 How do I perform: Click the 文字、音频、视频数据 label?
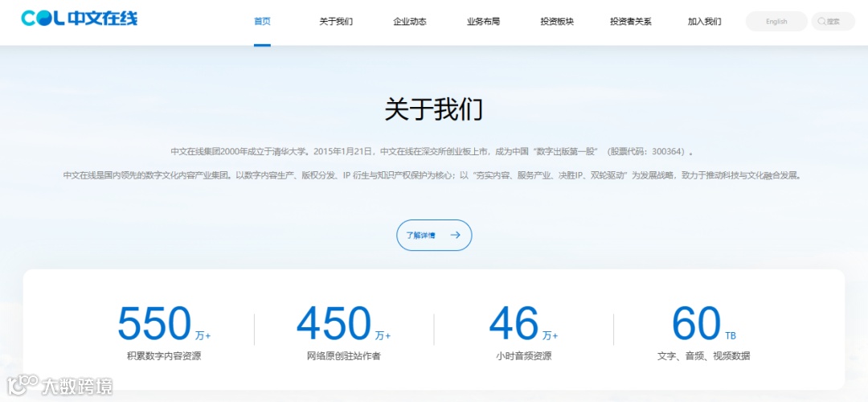pos(703,356)
